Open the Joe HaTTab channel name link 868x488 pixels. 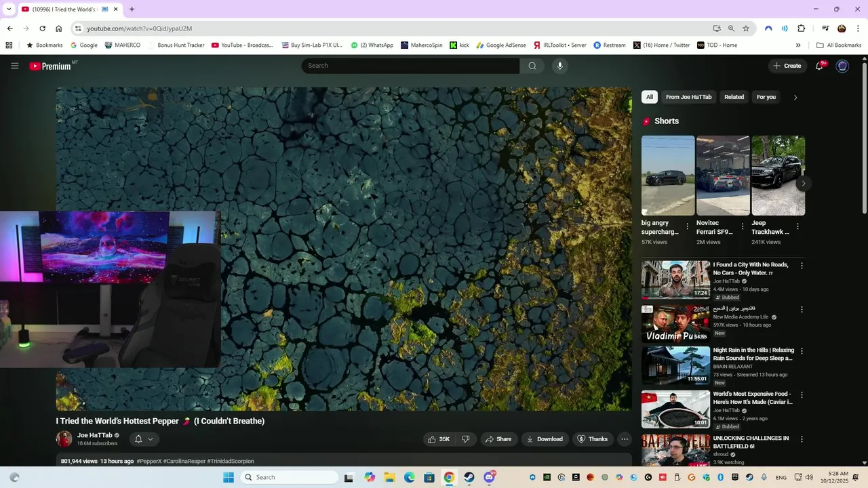pyautogui.click(x=94, y=436)
